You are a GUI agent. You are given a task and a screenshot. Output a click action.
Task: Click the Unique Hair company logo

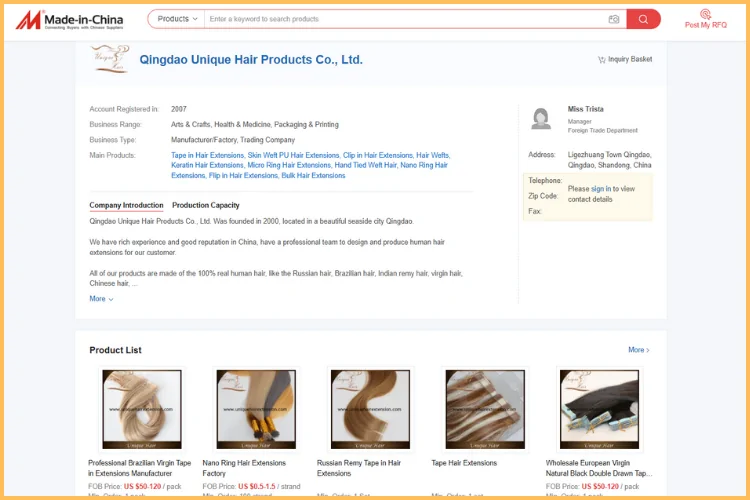coord(110,59)
